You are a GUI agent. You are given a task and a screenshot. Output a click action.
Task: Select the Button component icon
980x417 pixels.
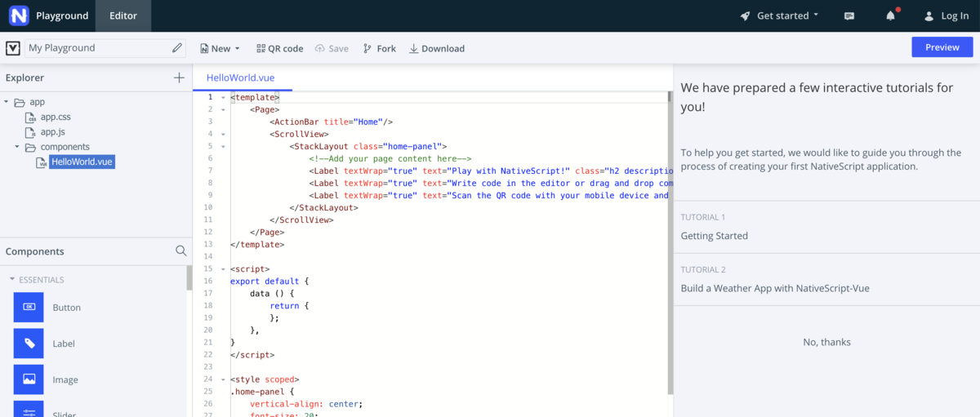[x=29, y=307]
